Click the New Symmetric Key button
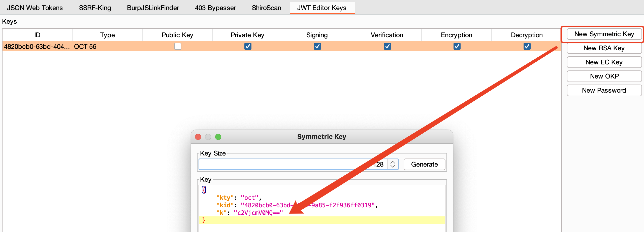 (x=604, y=34)
